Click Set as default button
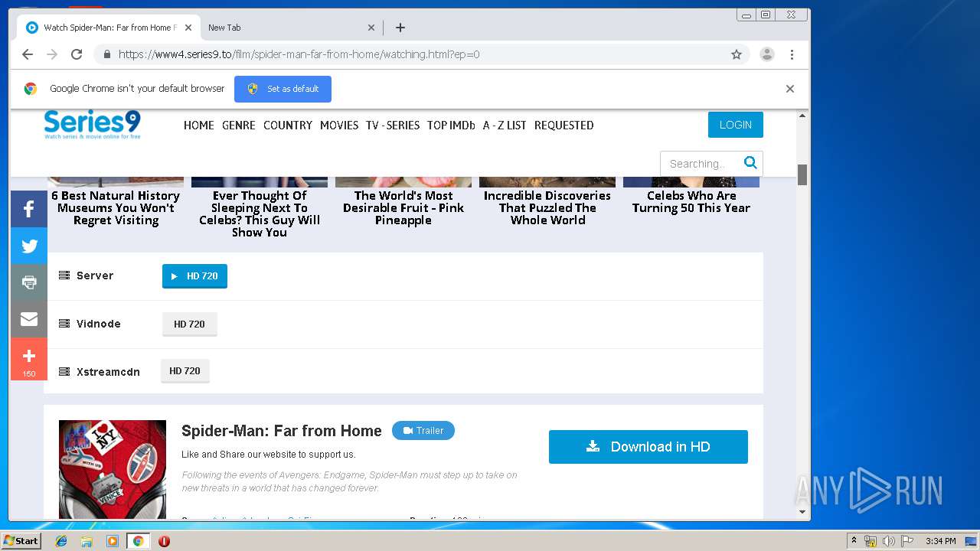The width and height of the screenshot is (980, 551). [283, 89]
